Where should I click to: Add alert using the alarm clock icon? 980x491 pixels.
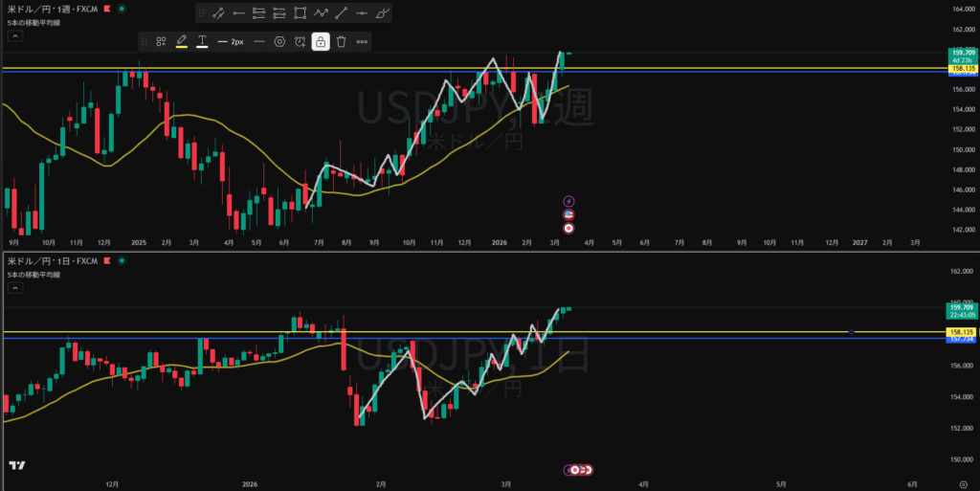(x=301, y=41)
